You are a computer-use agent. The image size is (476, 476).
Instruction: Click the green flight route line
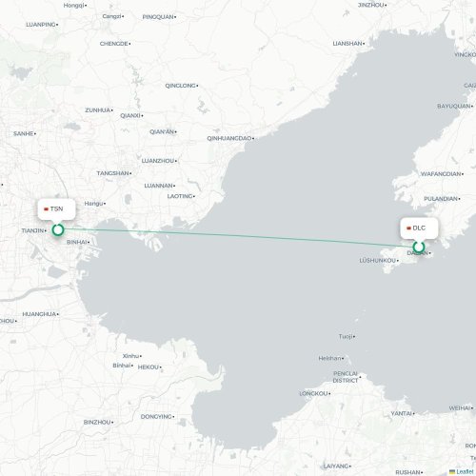[238, 237]
